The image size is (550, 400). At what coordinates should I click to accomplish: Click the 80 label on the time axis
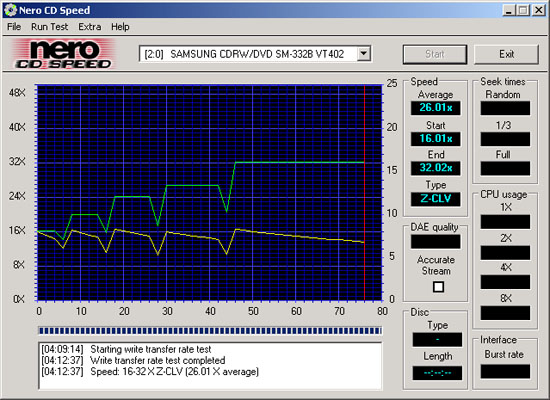(382, 311)
